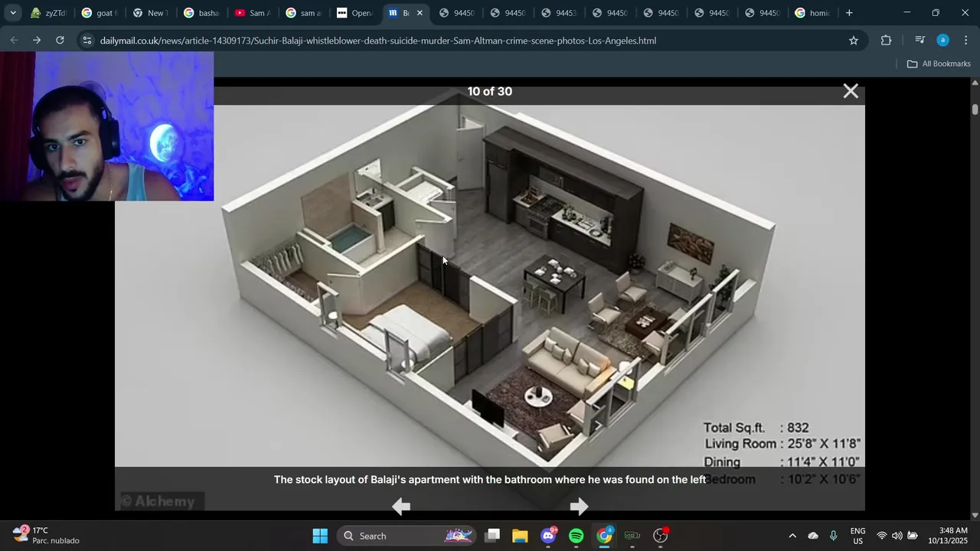The width and height of the screenshot is (980, 551).
Task: Click the dailymail.co.uk address bar
Action: [377, 41]
